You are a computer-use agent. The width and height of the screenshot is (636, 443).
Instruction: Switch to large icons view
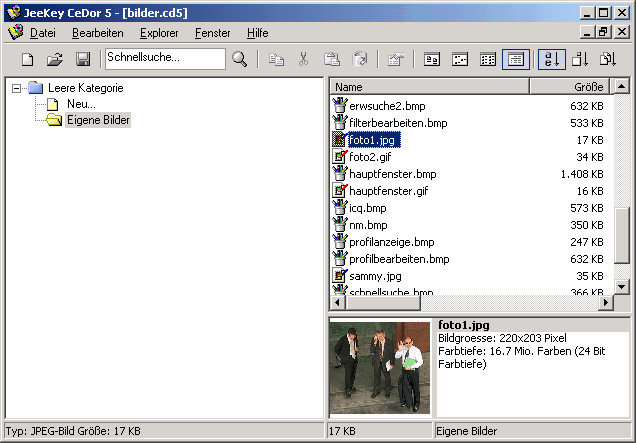[432, 60]
